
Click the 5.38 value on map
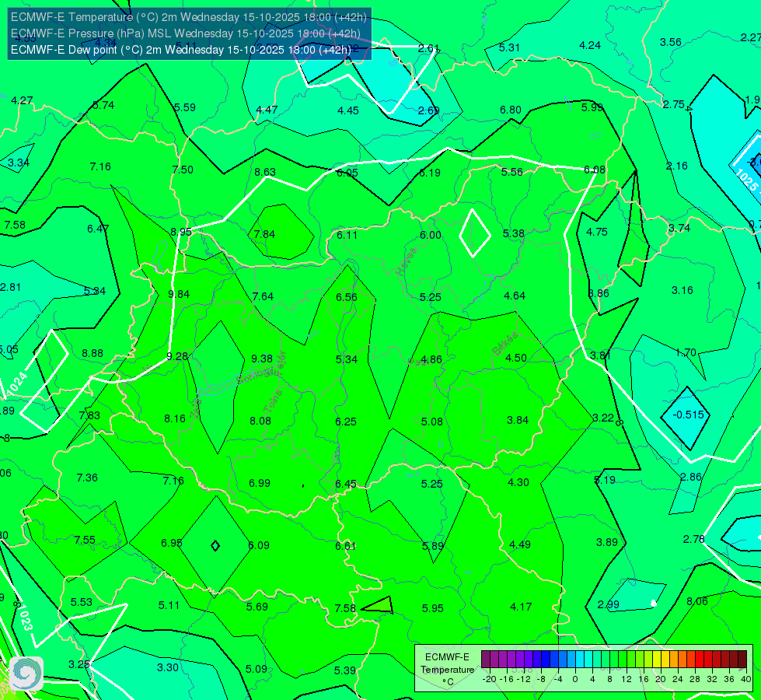(x=514, y=233)
